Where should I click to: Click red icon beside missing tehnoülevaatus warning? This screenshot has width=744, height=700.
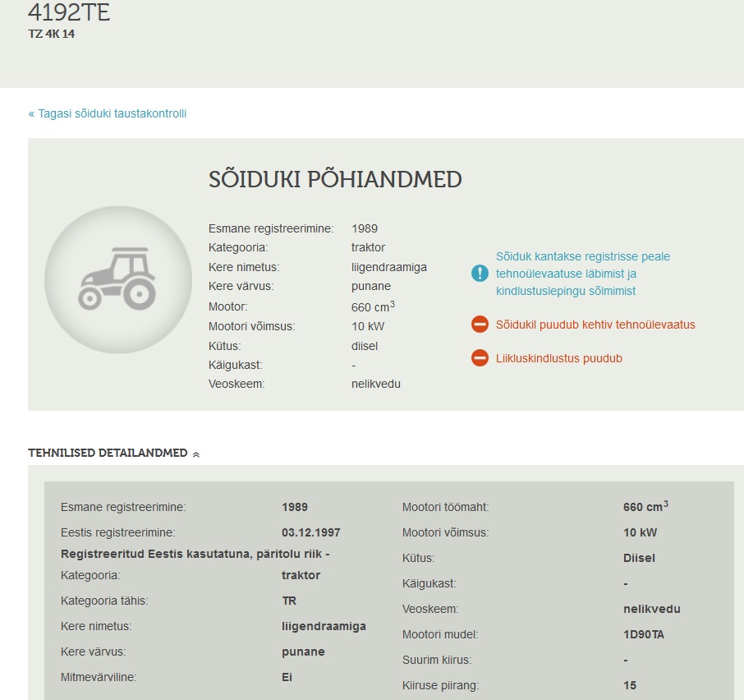click(480, 325)
